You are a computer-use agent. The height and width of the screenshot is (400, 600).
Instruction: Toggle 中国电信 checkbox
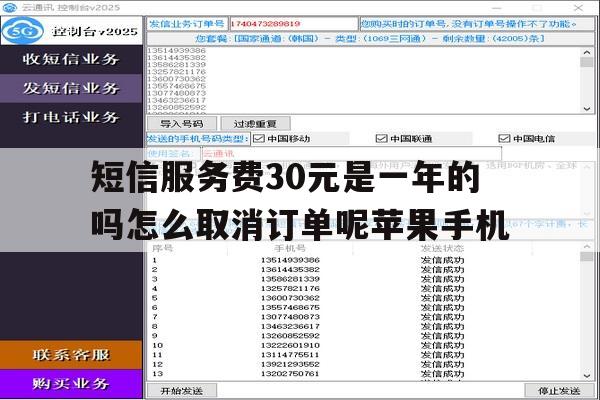point(504,139)
